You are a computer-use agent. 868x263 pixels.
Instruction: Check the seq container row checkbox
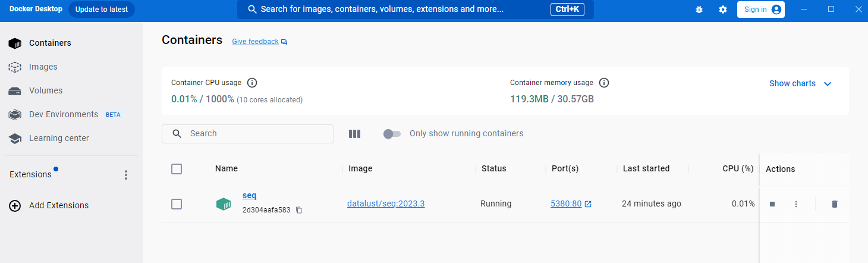click(177, 204)
